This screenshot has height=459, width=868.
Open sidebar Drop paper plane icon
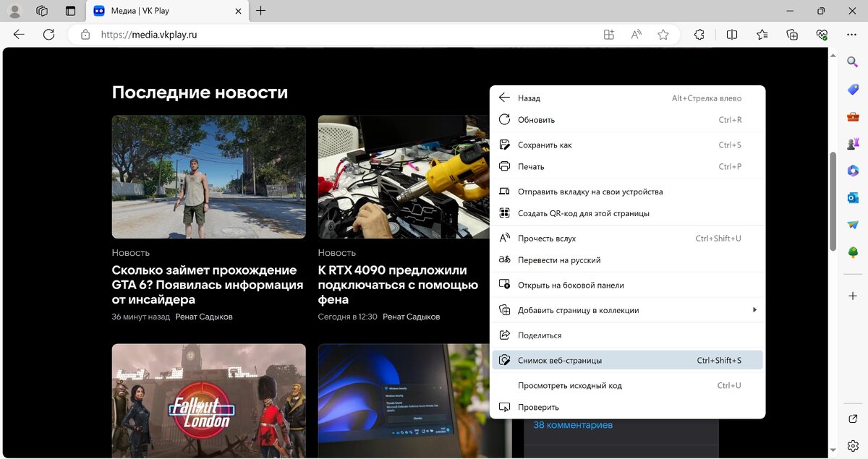pos(853,225)
